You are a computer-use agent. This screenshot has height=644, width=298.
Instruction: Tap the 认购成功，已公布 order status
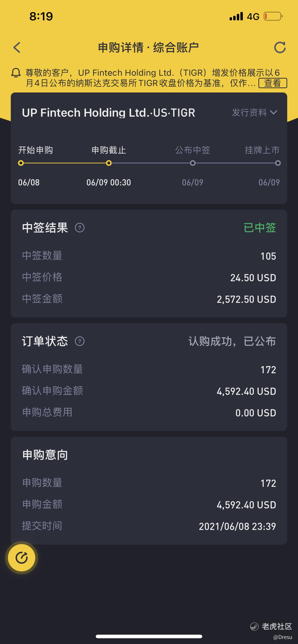232,341
